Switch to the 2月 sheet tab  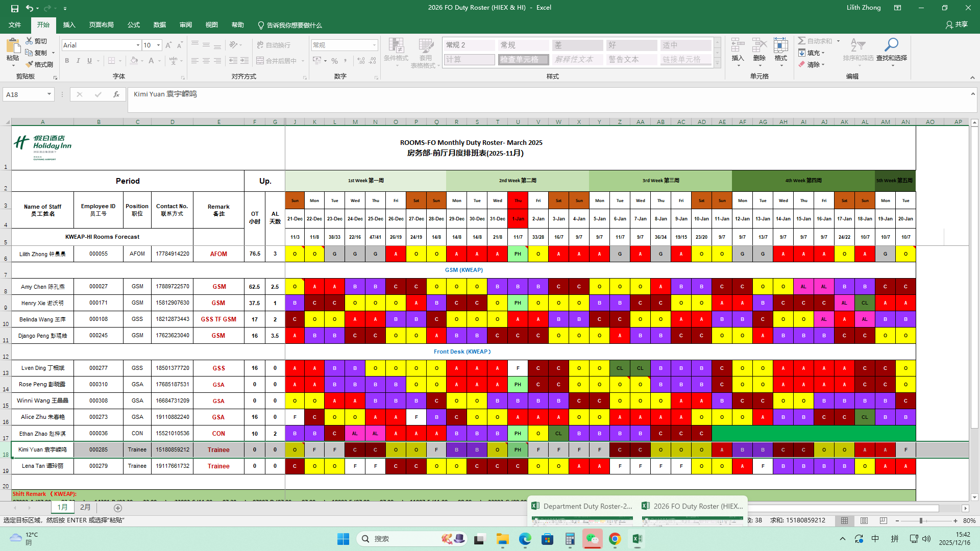(85, 508)
